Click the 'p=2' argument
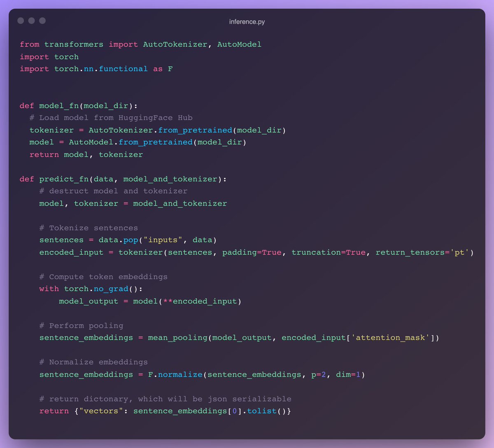Image resolution: width=494 pixels, height=448 pixels. 319,375
